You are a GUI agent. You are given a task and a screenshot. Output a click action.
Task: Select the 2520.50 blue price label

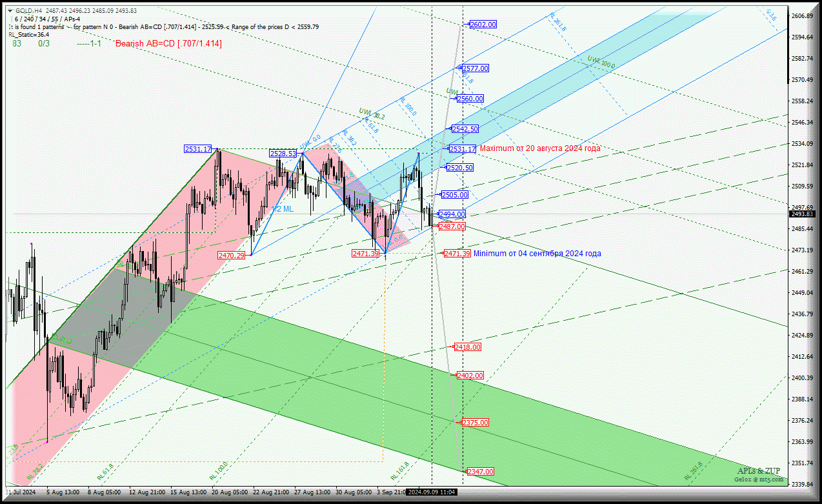pyautogui.click(x=460, y=168)
